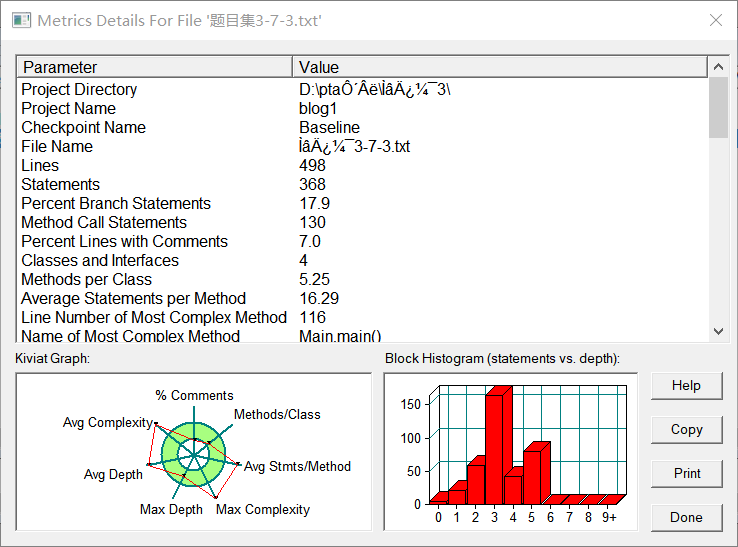The height and width of the screenshot is (547, 738).
Task: Click the window icon in the title bar
Action: 21,21
